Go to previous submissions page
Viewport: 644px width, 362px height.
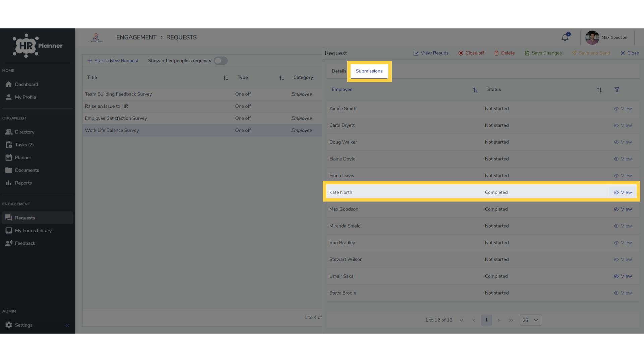[474, 320]
